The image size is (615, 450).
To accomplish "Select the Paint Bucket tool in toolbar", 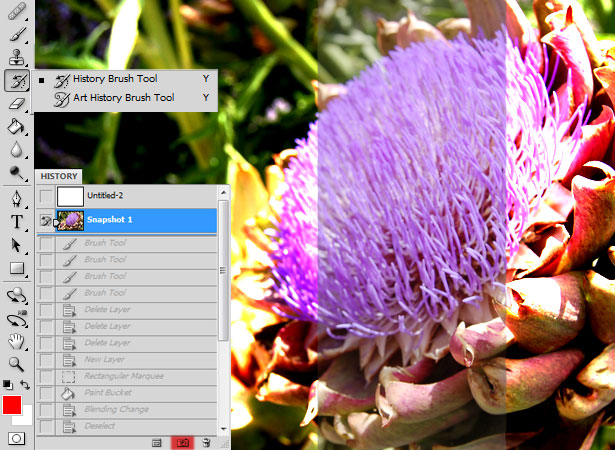I will coord(16,127).
